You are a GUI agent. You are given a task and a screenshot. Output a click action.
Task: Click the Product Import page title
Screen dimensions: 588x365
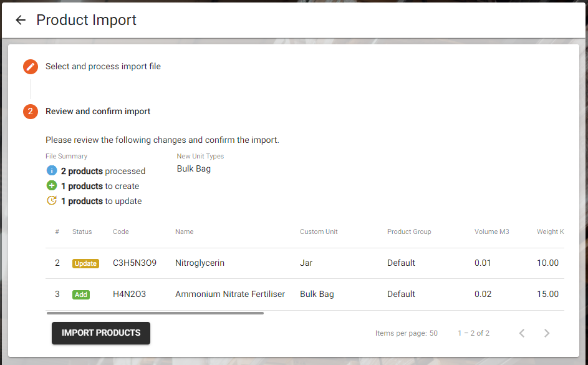[x=86, y=20]
